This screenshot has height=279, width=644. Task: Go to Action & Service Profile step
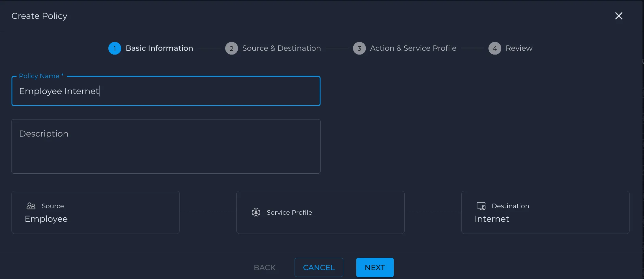click(x=413, y=48)
